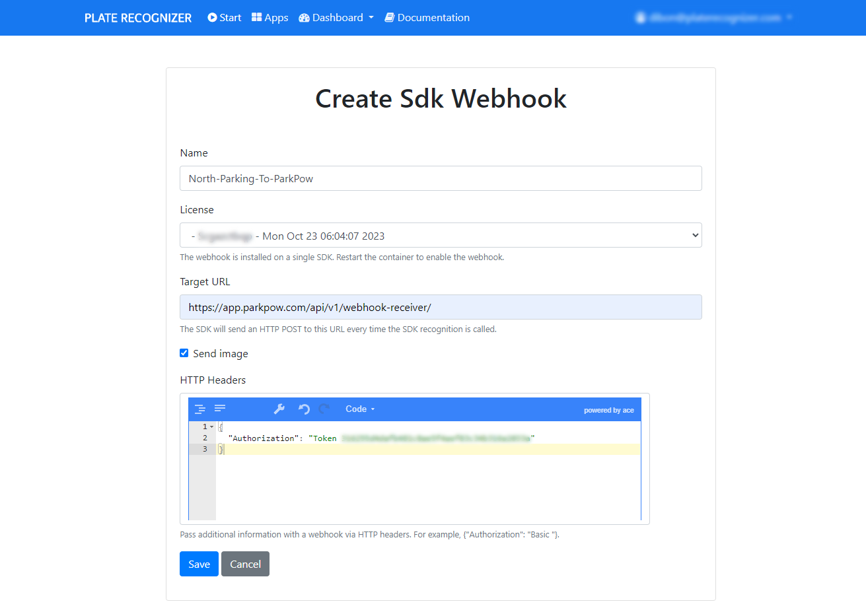Click the 'powered by ace' link
The width and height of the screenshot is (866, 616).
(608, 410)
